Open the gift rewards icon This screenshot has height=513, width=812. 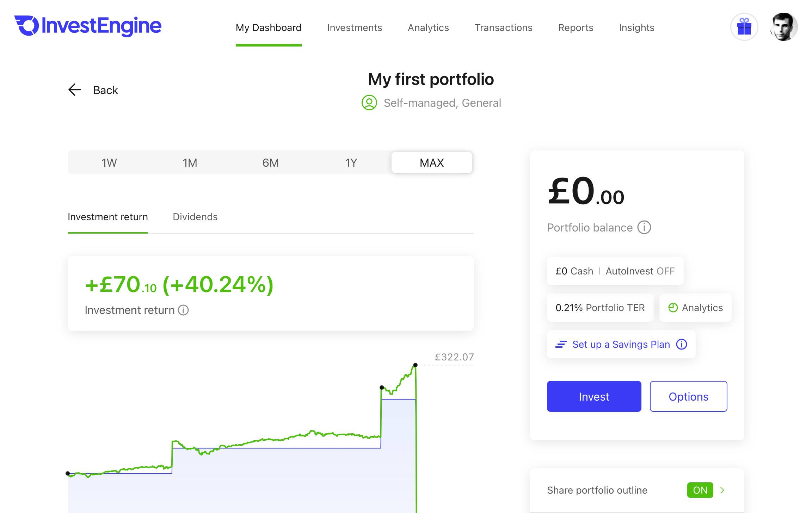tap(744, 27)
